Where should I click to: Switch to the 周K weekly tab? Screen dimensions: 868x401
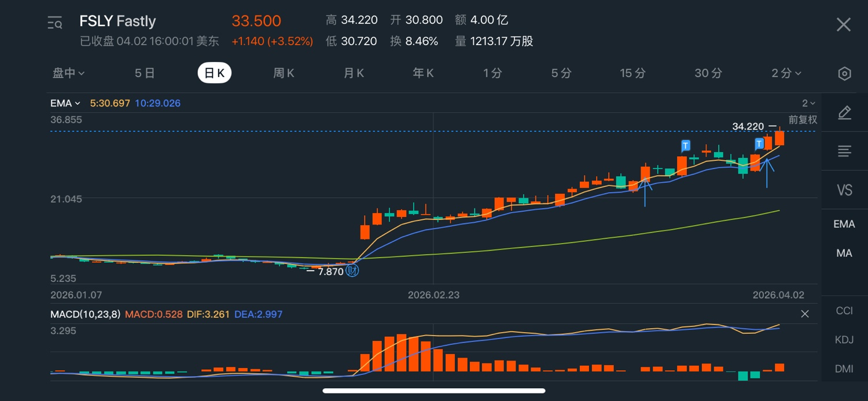click(x=284, y=73)
